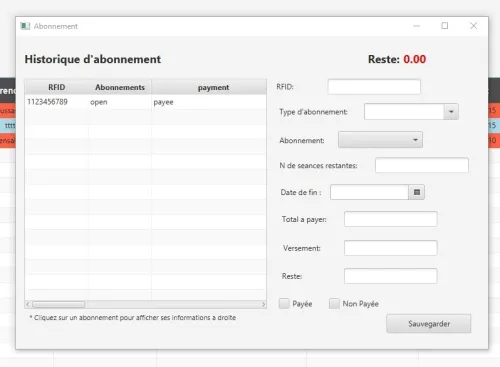Viewport: 500px width, 367px height.
Task: Sort table by RFID column header
Action: pyautogui.click(x=57, y=87)
